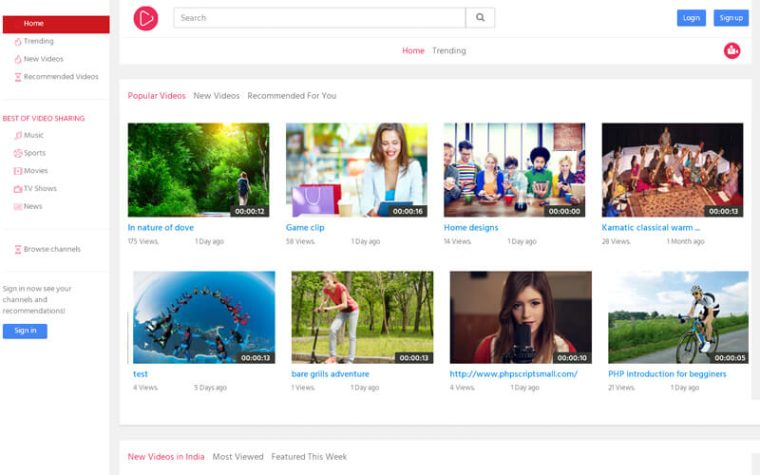Image resolution: width=760 pixels, height=475 pixels.
Task: Click into the Search input field
Action: (319, 18)
